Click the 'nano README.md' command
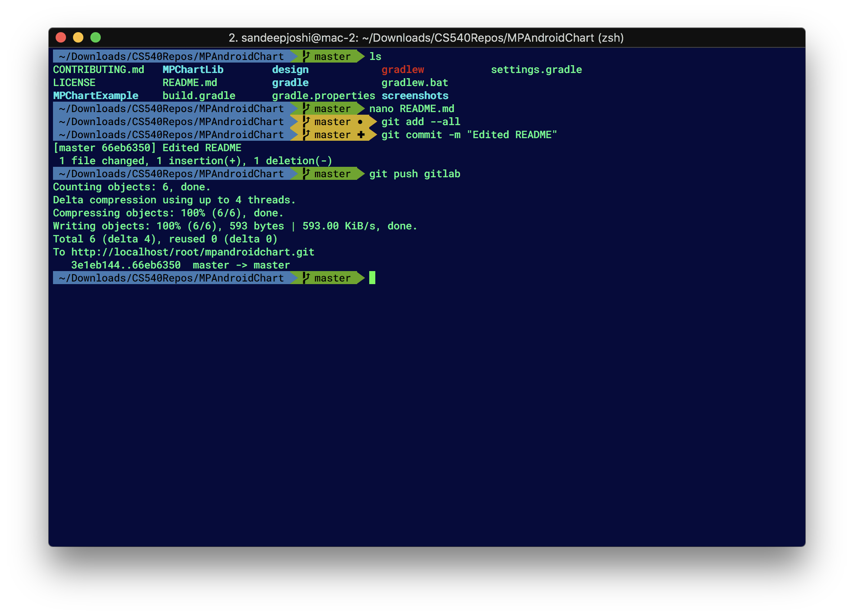Viewport: 854px width, 616px height. [412, 109]
